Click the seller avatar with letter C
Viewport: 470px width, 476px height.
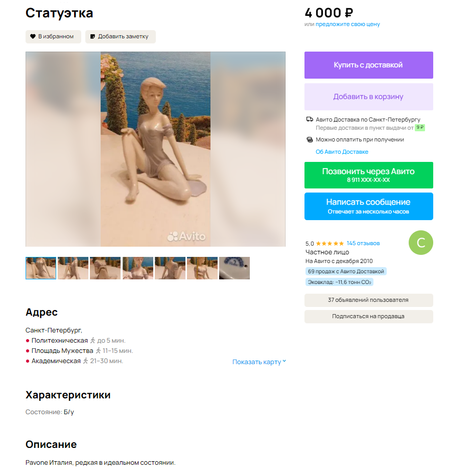point(421,243)
